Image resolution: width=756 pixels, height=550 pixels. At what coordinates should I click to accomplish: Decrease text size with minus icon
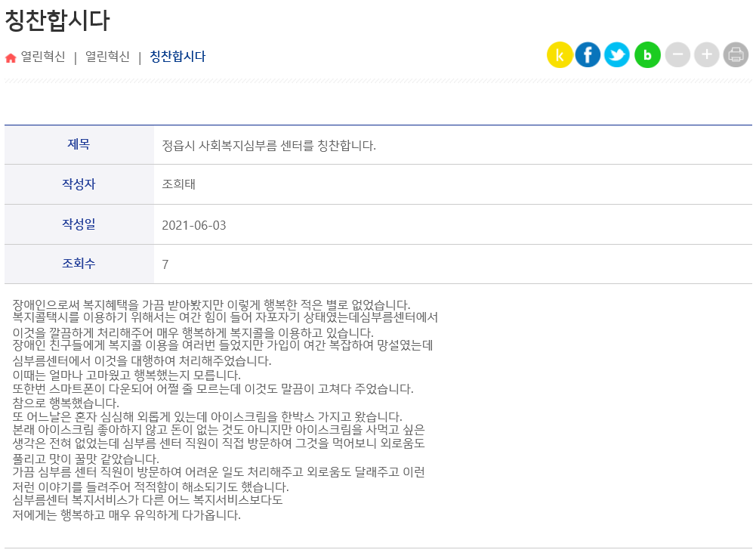(677, 55)
